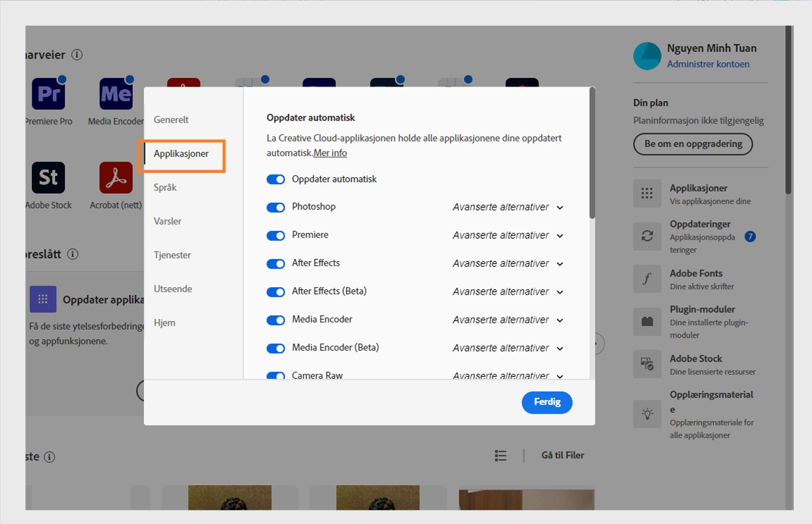Viewport: 812px width, 524px height.
Task: Click the Adobe Fonts icon
Action: click(x=647, y=279)
